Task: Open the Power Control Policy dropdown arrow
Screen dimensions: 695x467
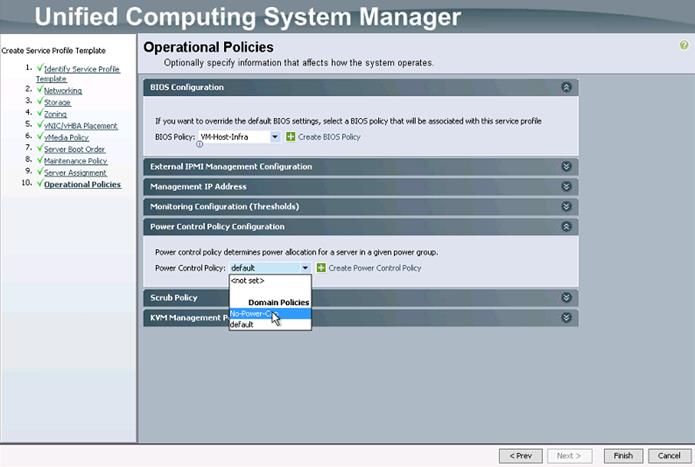Action: click(x=305, y=268)
